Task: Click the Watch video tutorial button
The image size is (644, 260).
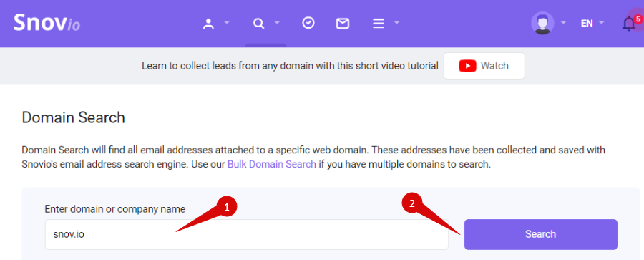Action: point(484,66)
